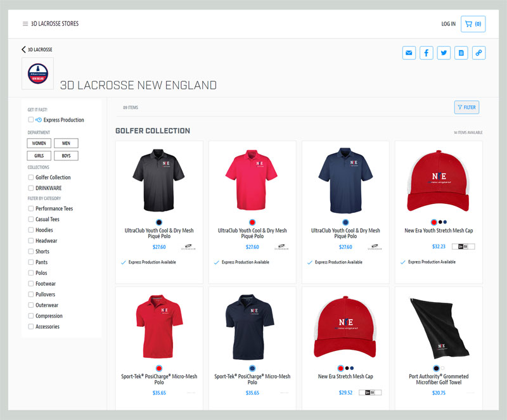Choose red swatch on Youth Stretch Mesh Cap
Screen dimensions: 507x420
[x=433, y=222]
